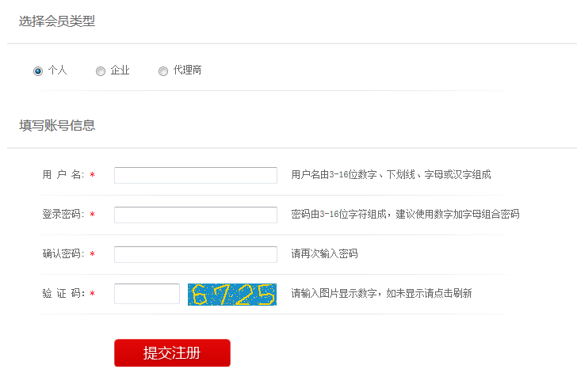Click the 用户名 field label
The width and height of the screenshot is (577, 392).
click(x=63, y=175)
